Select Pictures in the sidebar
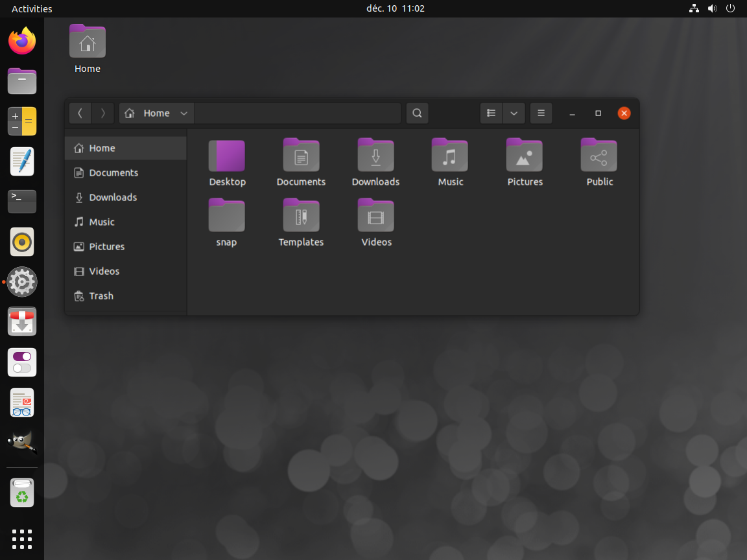The height and width of the screenshot is (560, 747). click(x=126, y=247)
